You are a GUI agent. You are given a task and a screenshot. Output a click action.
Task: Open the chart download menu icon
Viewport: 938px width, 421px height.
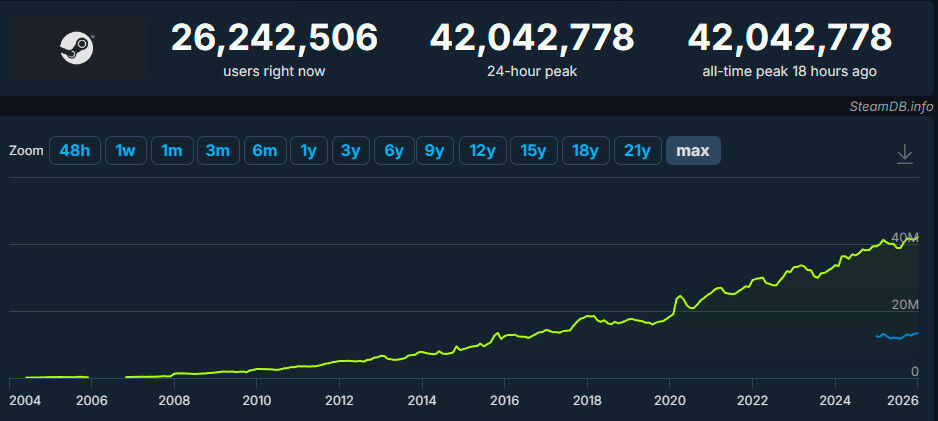pyautogui.click(x=904, y=153)
